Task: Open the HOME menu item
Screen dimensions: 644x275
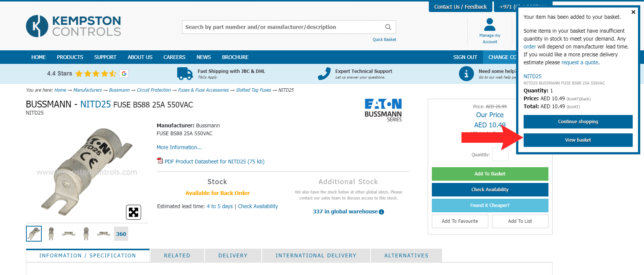Action: click(39, 57)
